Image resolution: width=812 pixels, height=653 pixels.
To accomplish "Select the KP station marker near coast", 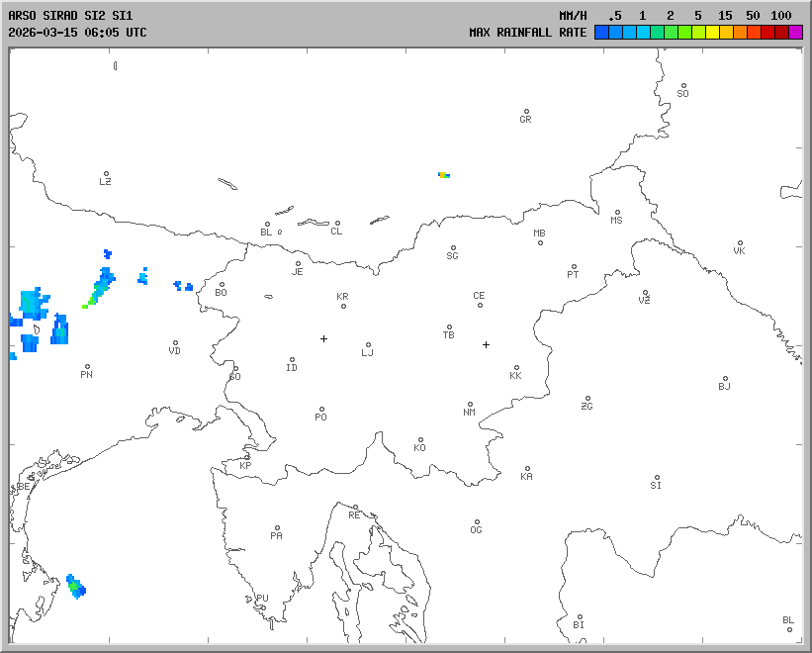I will click(x=247, y=457).
